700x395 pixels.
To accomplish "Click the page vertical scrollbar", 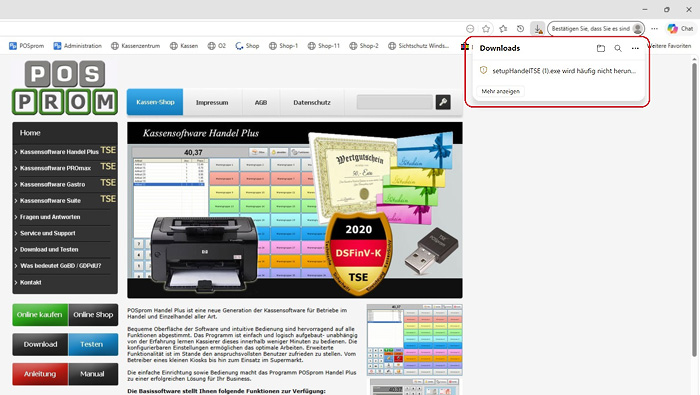I will coord(694,210).
